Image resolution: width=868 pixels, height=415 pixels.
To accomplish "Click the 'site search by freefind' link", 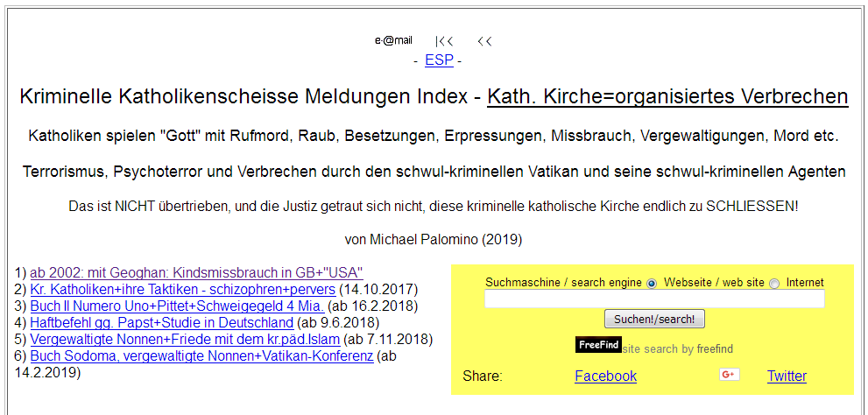I will point(677,349).
